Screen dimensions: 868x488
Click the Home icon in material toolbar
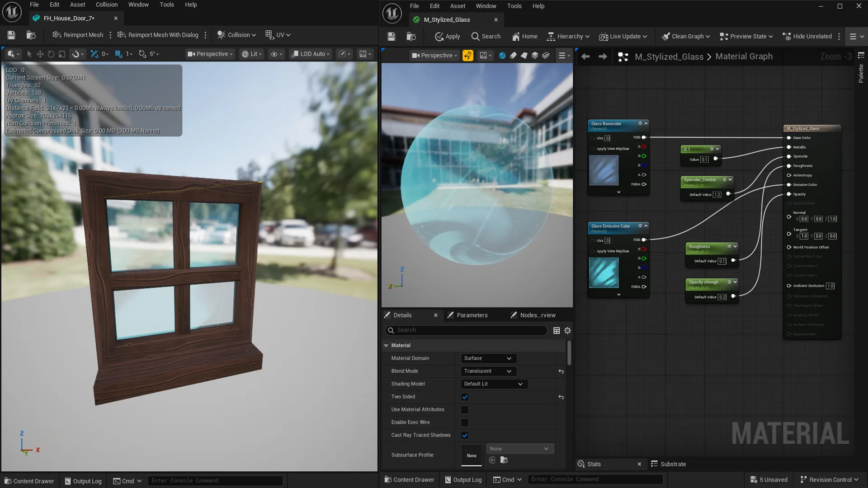[x=515, y=37]
